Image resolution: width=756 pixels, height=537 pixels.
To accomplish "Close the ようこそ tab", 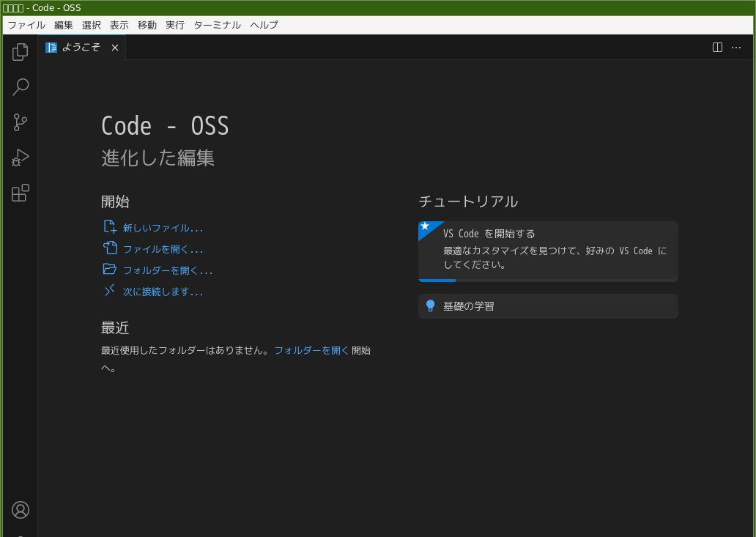I will (x=115, y=47).
